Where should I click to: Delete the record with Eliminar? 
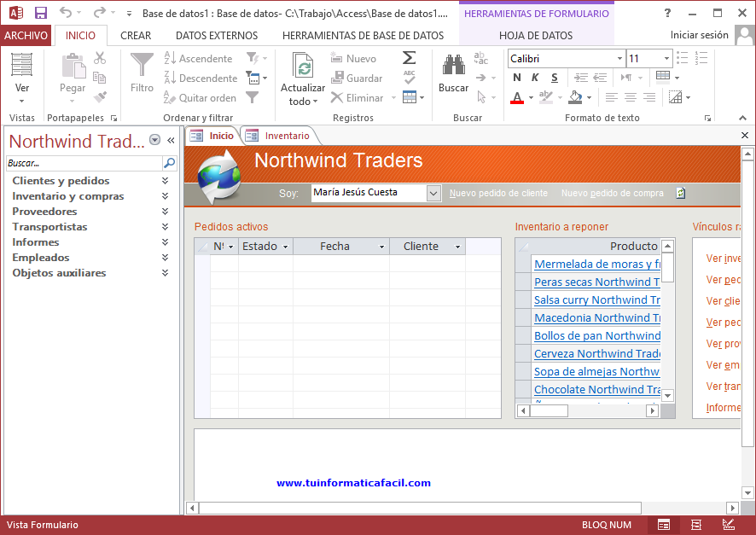pyautogui.click(x=358, y=98)
